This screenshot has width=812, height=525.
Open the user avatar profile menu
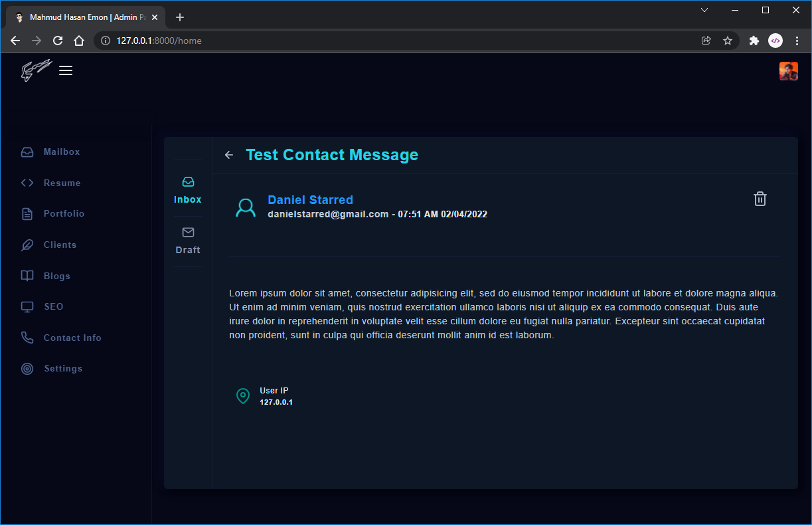point(789,71)
